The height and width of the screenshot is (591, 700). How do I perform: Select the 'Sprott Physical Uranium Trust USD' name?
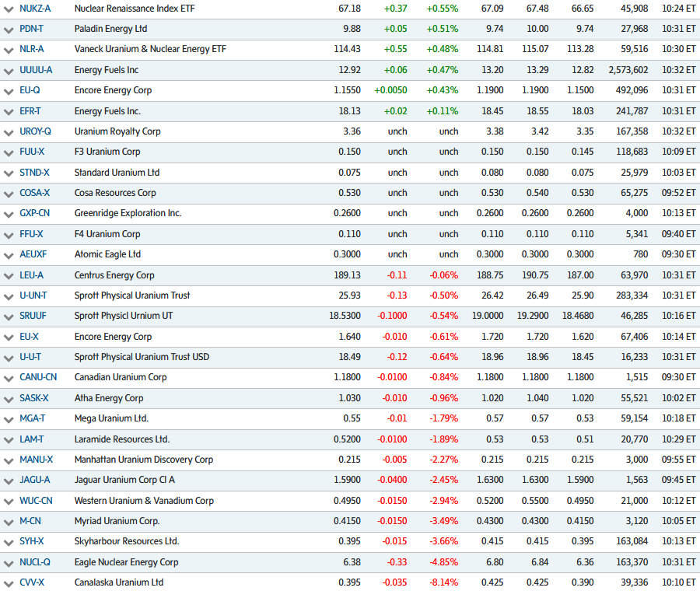(x=142, y=357)
